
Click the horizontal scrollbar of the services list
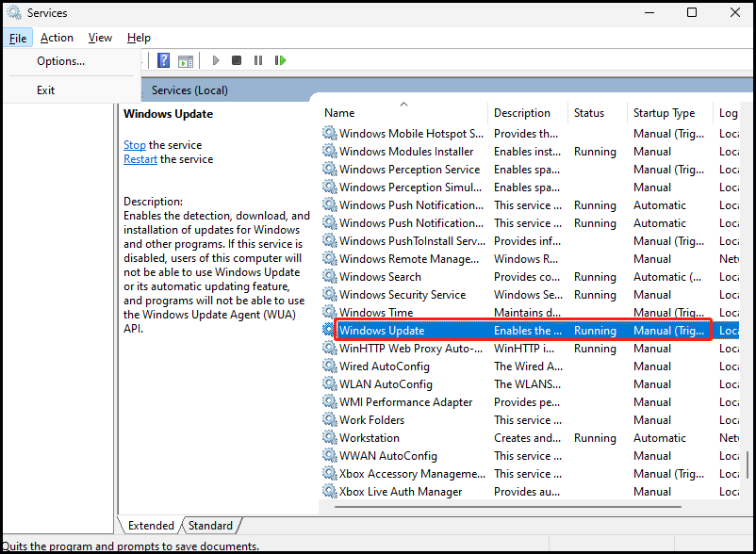pos(508,507)
